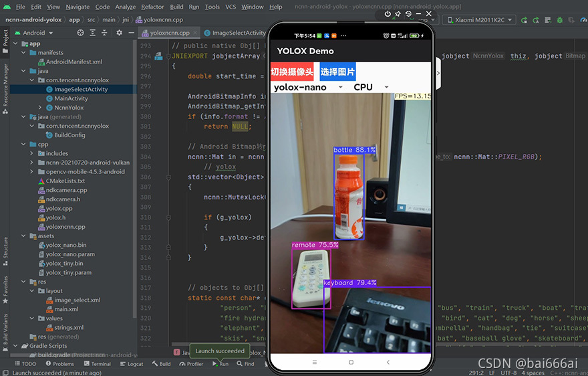Open the Profiler tool window
The width and height of the screenshot is (588, 376).
click(191, 364)
